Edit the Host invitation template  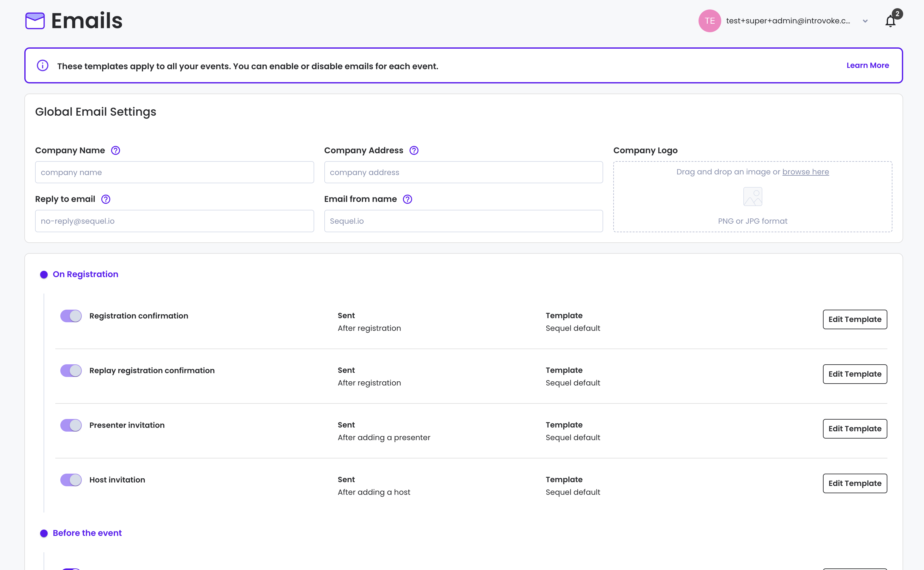(x=855, y=483)
